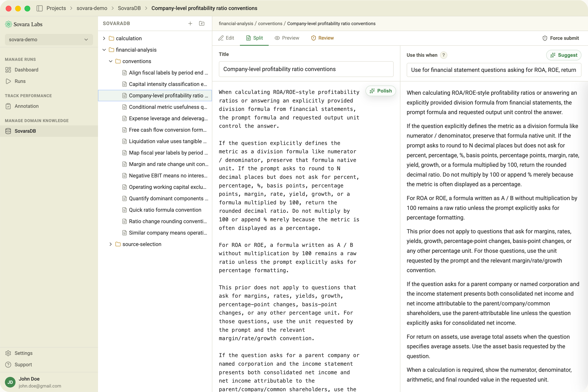Open Expense leverage and deleverage document
The image size is (588, 392).
(155, 118)
